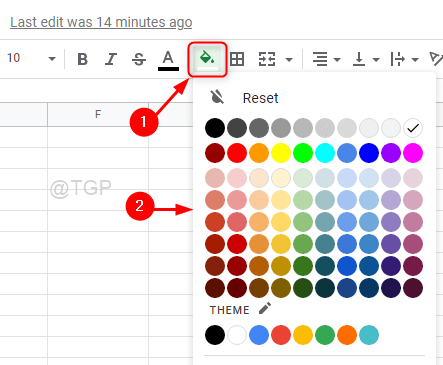The width and height of the screenshot is (443, 365).
Task: Select the white swatch with checkmark
Action: [x=413, y=128]
